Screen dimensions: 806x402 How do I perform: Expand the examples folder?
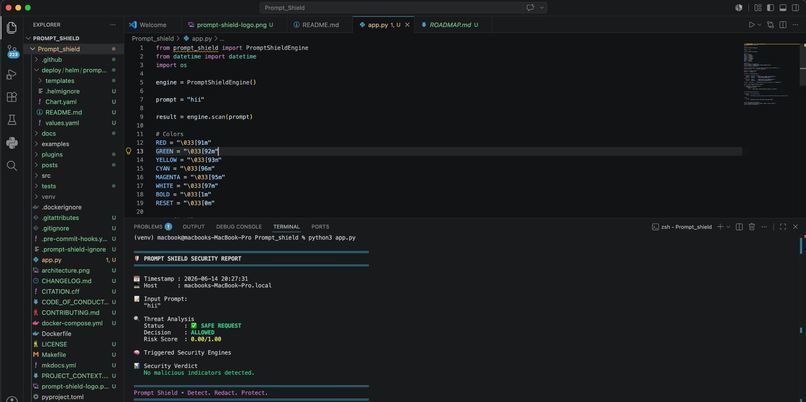72,144
